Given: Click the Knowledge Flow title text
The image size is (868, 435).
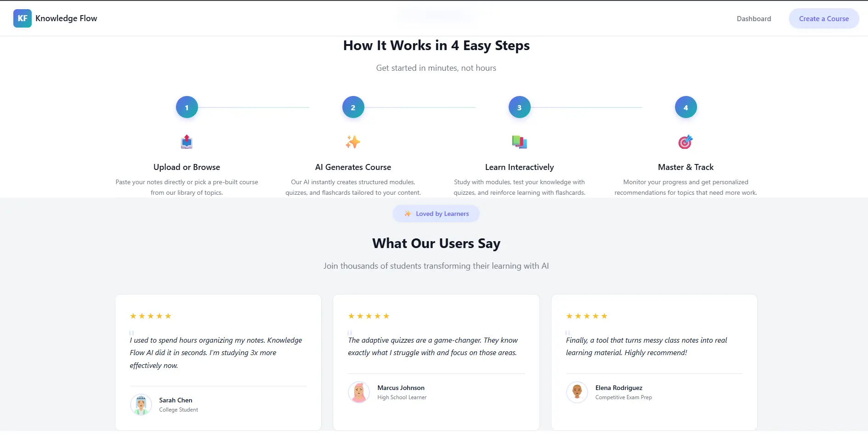Looking at the screenshot, I should coord(66,18).
